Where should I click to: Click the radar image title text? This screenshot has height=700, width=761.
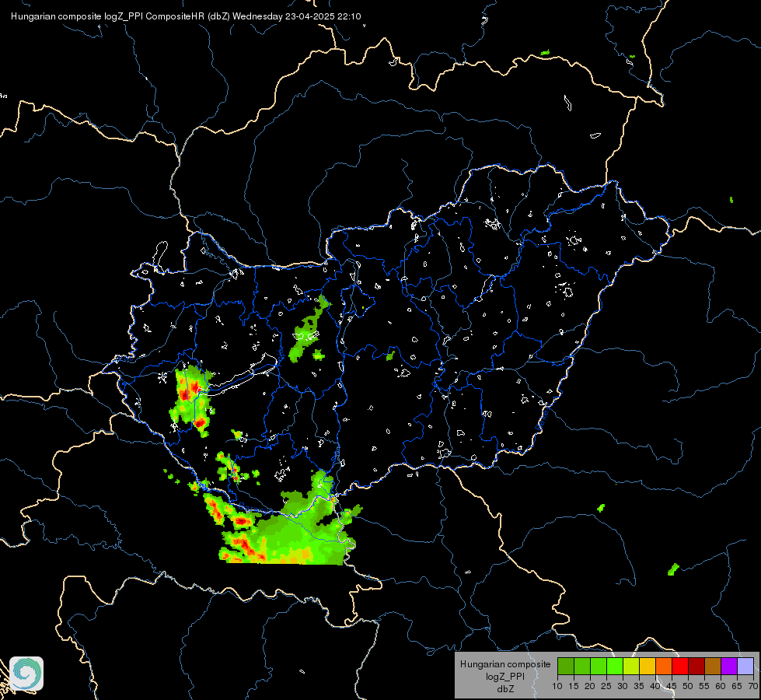pos(186,16)
